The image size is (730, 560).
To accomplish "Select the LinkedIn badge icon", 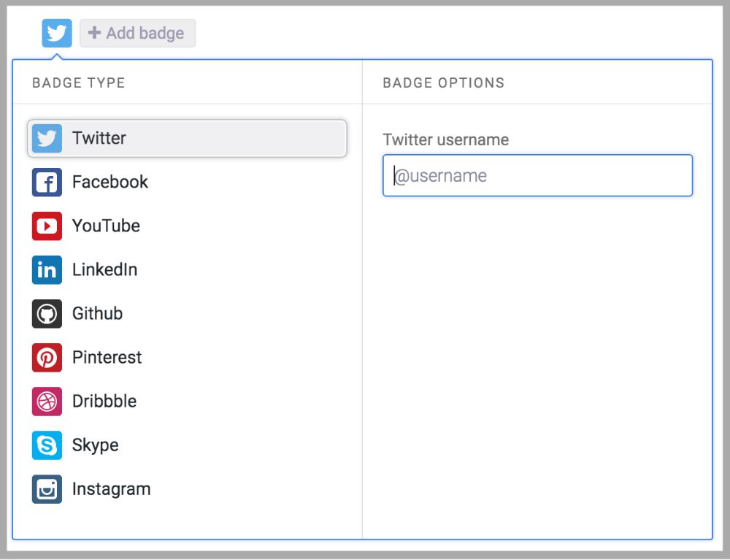I will 47,269.
